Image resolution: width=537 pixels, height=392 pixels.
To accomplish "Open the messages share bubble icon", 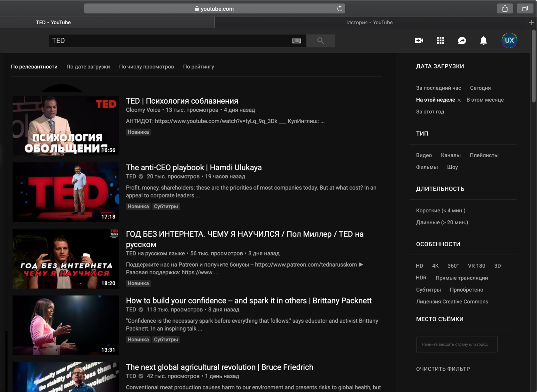I will point(462,41).
